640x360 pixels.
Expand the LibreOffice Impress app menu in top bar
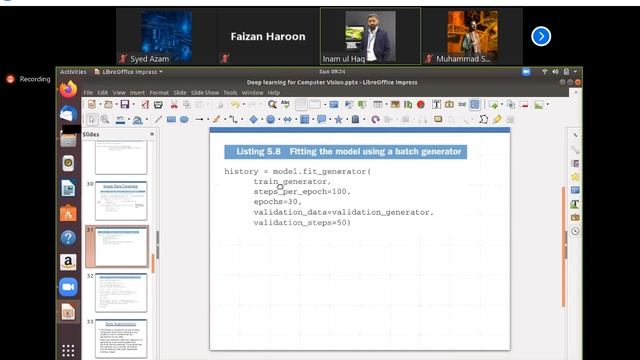click(x=129, y=72)
